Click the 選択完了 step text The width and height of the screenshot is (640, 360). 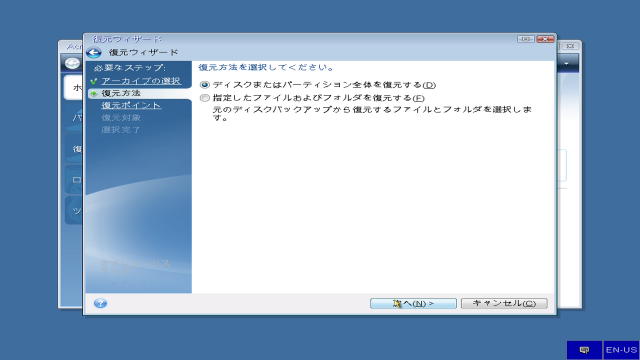tap(121, 130)
